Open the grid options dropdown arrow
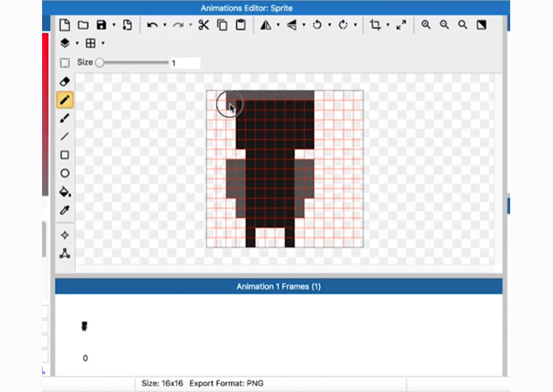 click(103, 43)
